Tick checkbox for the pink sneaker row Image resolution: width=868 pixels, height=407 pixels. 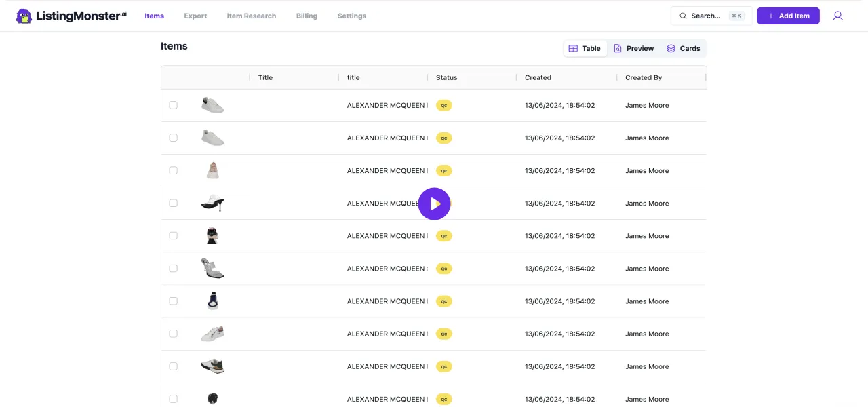pos(173,170)
